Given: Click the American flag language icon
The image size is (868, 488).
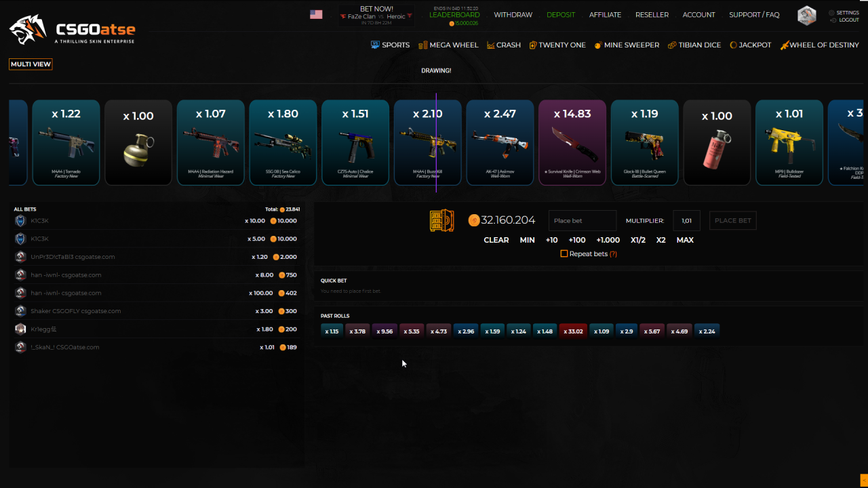Looking at the screenshot, I should (316, 13).
